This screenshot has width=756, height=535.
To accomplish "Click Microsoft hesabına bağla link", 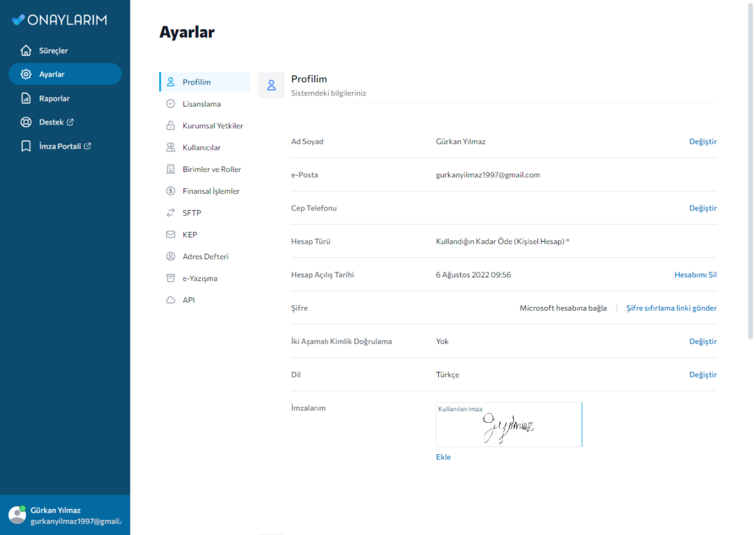I will click(563, 308).
